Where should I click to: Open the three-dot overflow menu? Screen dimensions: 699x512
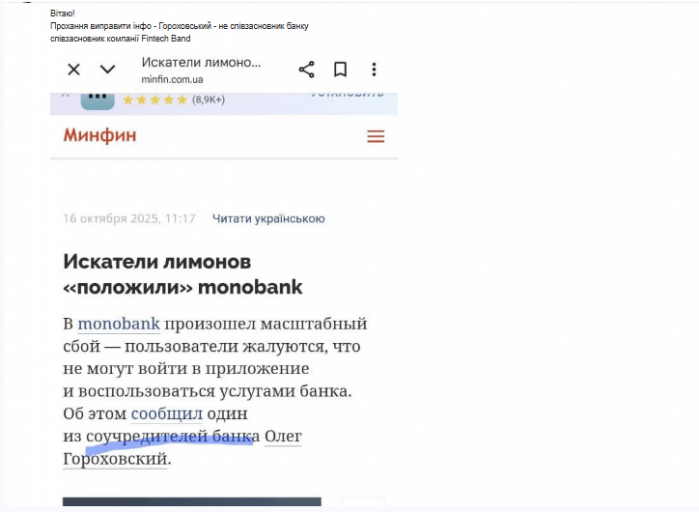[374, 70]
